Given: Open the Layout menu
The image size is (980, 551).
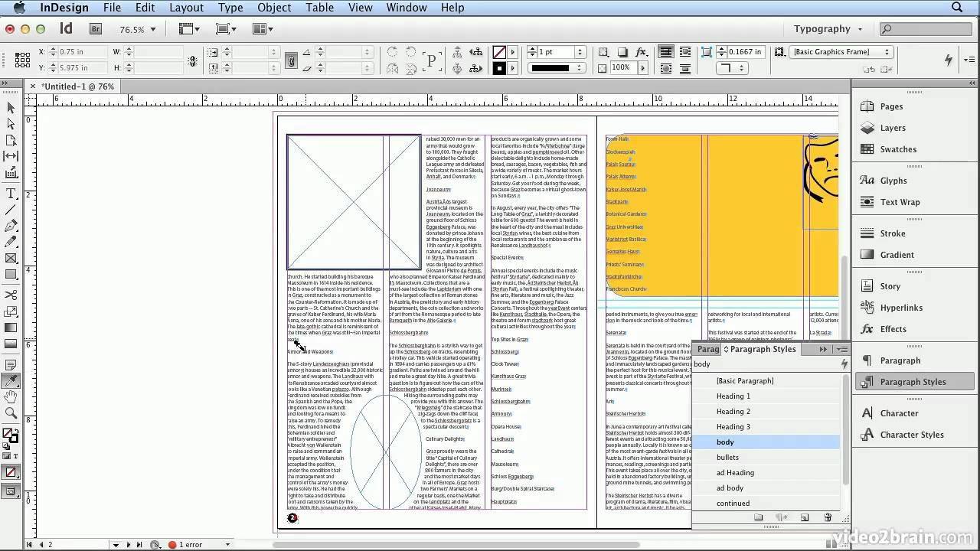Looking at the screenshot, I should 186,8.
